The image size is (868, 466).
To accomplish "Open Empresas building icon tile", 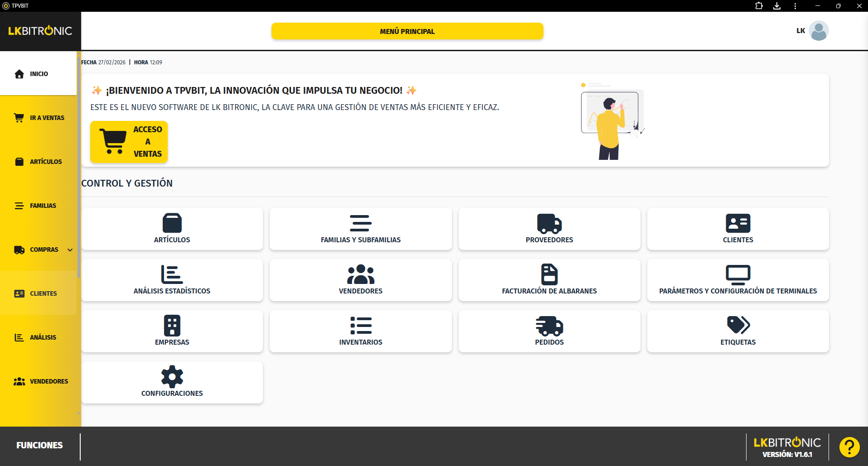I will 172,325.
